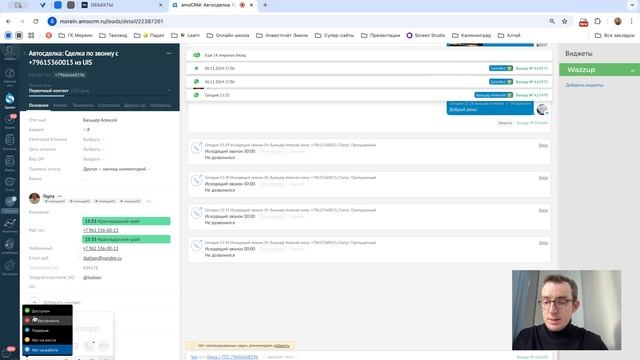Collapse the Wazzup widget panel

pos(632,70)
